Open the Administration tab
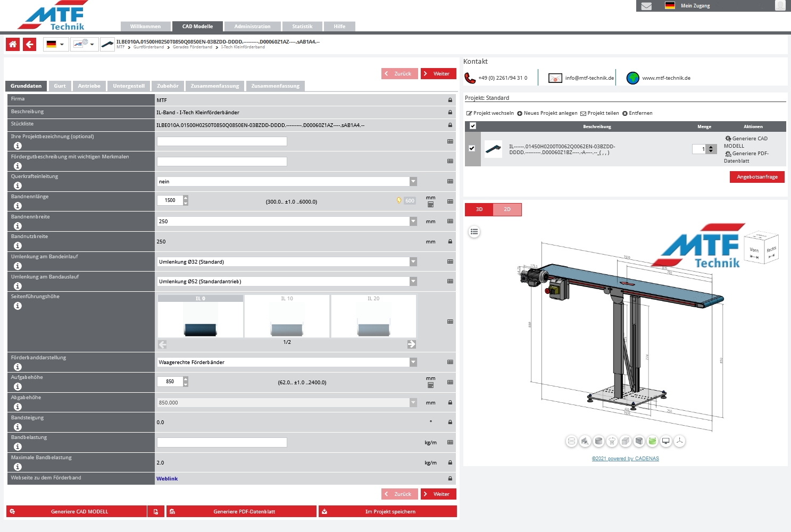Screen dimensions: 791x532 [252, 27]
